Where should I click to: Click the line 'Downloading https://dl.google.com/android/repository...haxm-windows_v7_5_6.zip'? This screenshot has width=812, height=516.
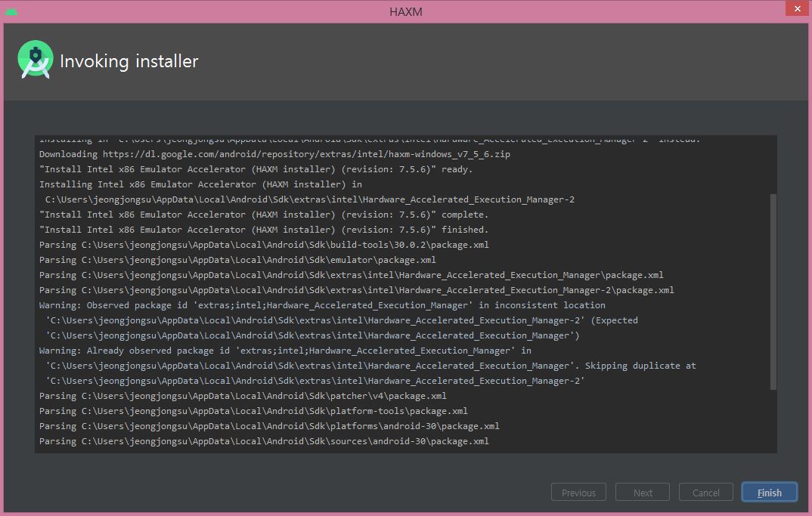(274, 154)
